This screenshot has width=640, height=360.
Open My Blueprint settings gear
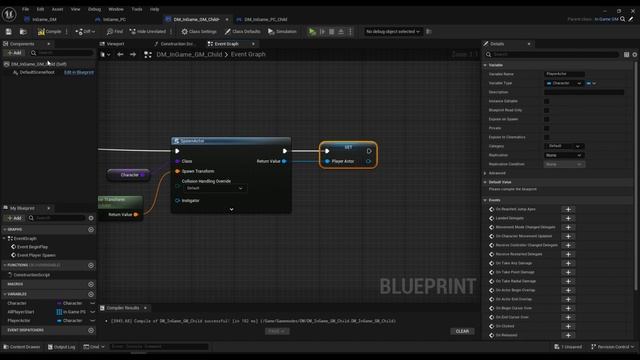pos(91,218)
